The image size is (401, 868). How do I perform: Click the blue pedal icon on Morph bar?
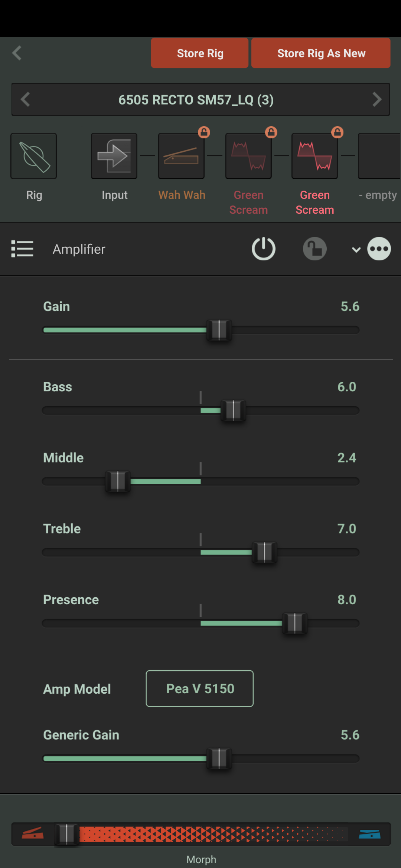pos(369,834)
